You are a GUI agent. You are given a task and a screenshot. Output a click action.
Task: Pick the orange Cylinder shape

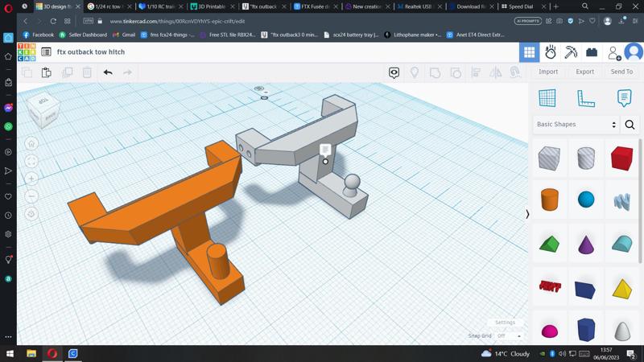coord(549,200)
